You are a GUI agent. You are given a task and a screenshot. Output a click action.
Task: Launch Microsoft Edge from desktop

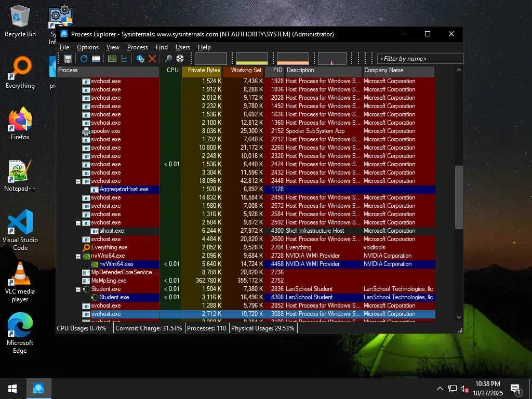pyautogui.click(x=20, y=334)
